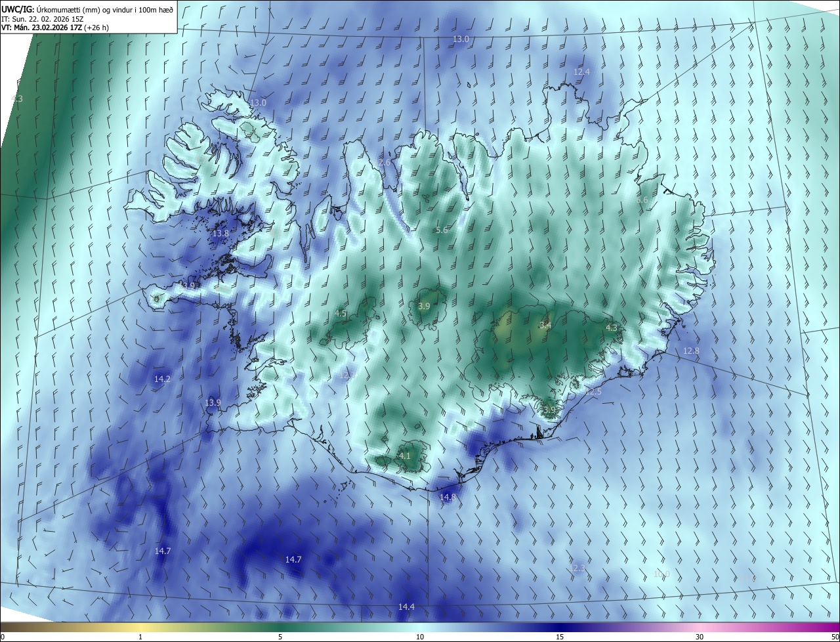This screenshot has width=840, height=642.
Task: Select the 4.5 value label on the map
Action: pos(341,313)
